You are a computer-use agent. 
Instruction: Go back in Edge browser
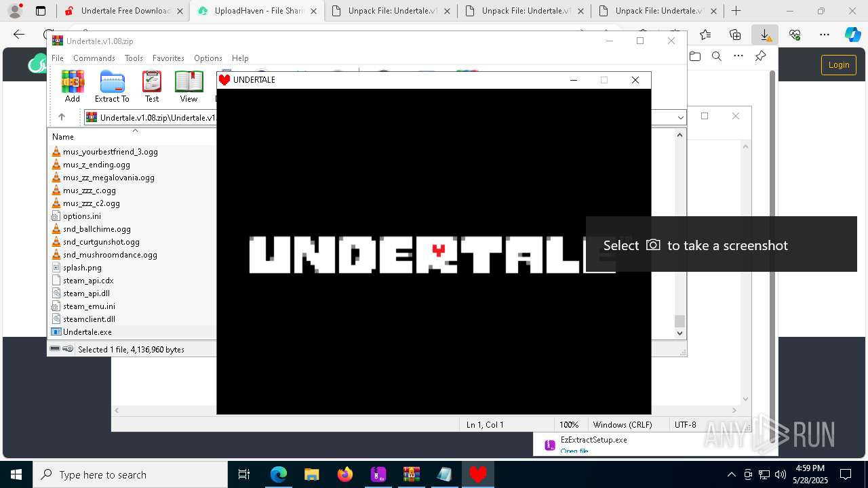19,35
